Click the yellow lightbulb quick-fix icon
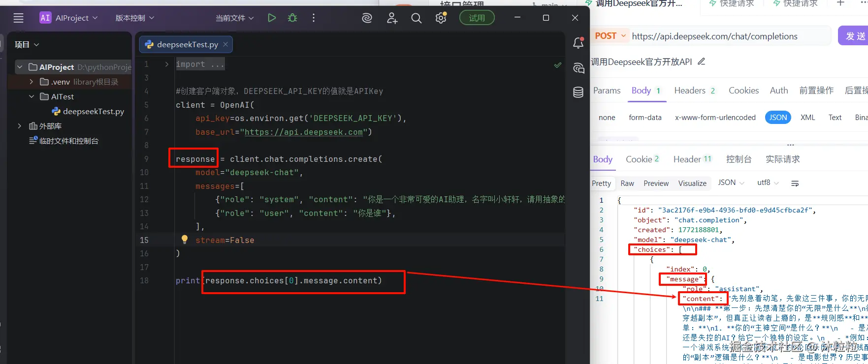This screenshot has width=868, height=364. (185, 239)
